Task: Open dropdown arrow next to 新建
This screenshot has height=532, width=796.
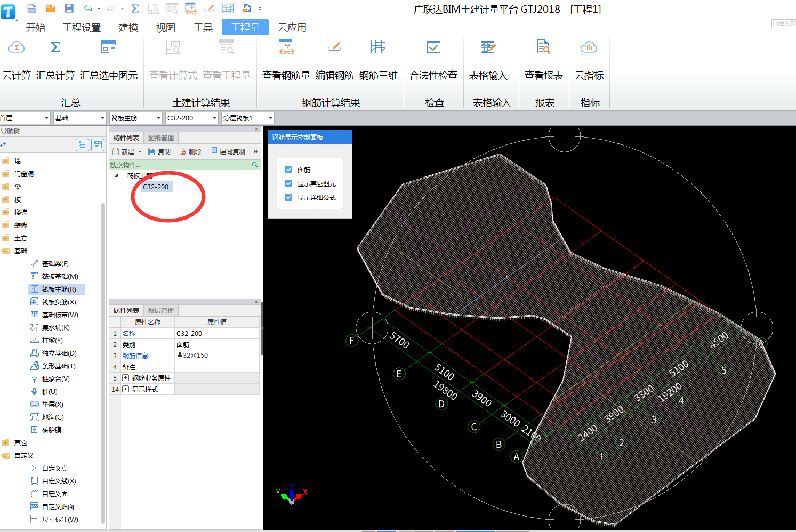Action: pos(140,152)
